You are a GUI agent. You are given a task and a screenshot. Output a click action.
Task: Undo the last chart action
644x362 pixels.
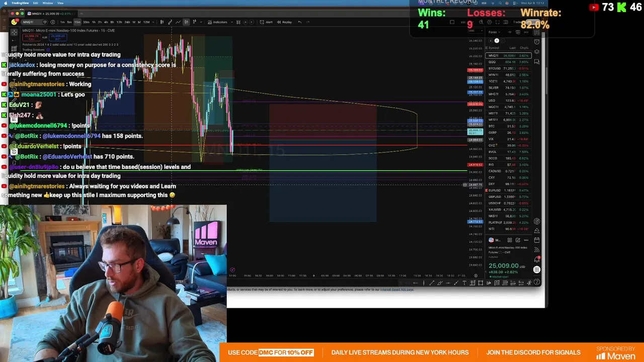pos(300,22)
